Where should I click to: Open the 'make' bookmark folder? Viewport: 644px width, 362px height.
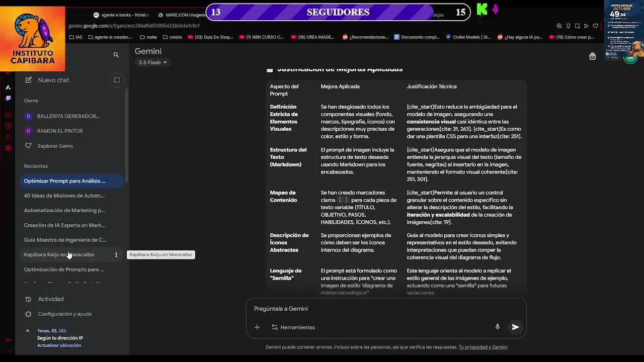tap(148, 37)
